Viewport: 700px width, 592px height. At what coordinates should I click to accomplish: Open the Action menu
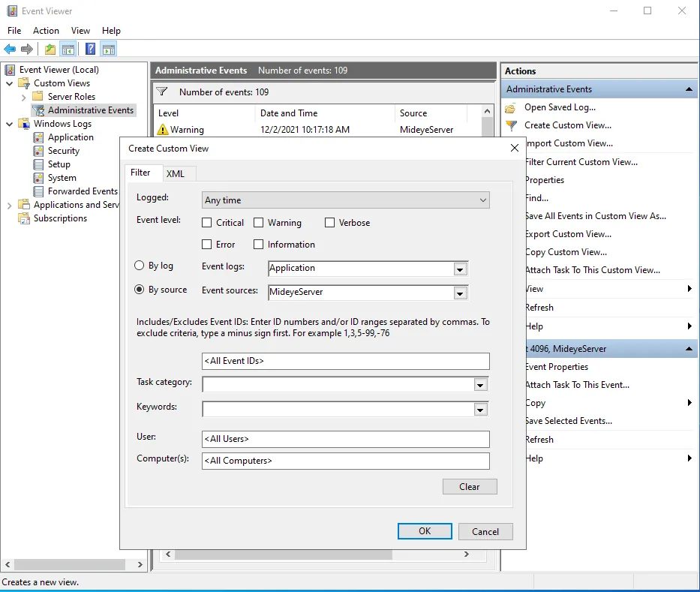(46, 31)
